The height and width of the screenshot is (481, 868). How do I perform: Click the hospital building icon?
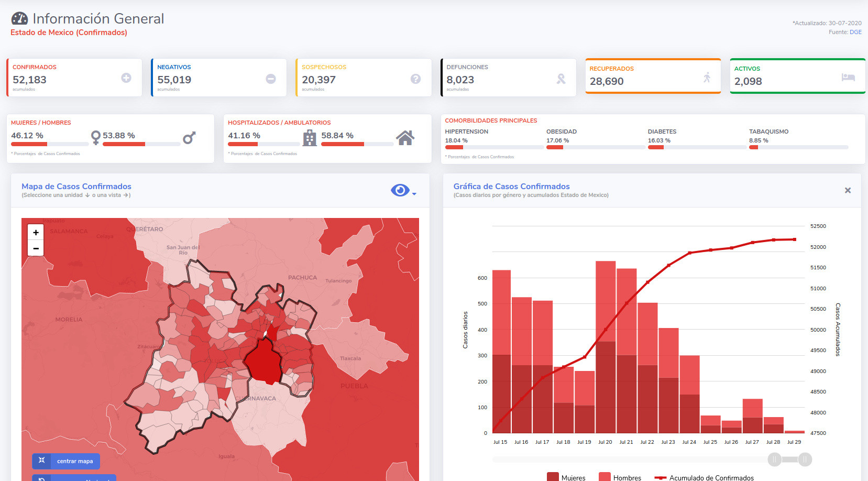point(310,138)
